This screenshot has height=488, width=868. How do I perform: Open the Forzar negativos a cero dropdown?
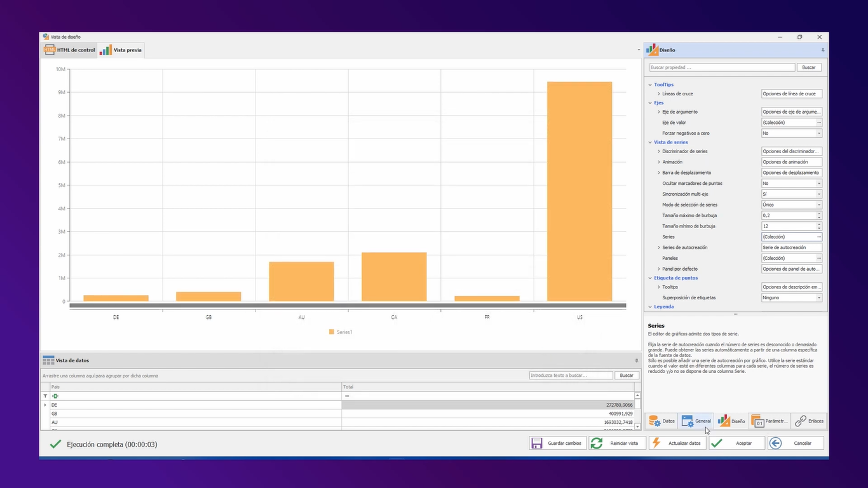coord(818,133)
